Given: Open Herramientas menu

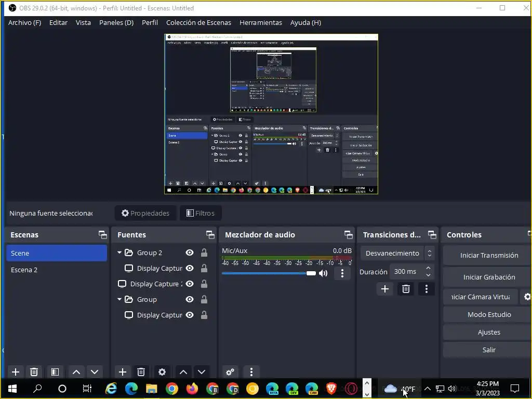Looking at the screenshot, I should [x=261, y=22].
